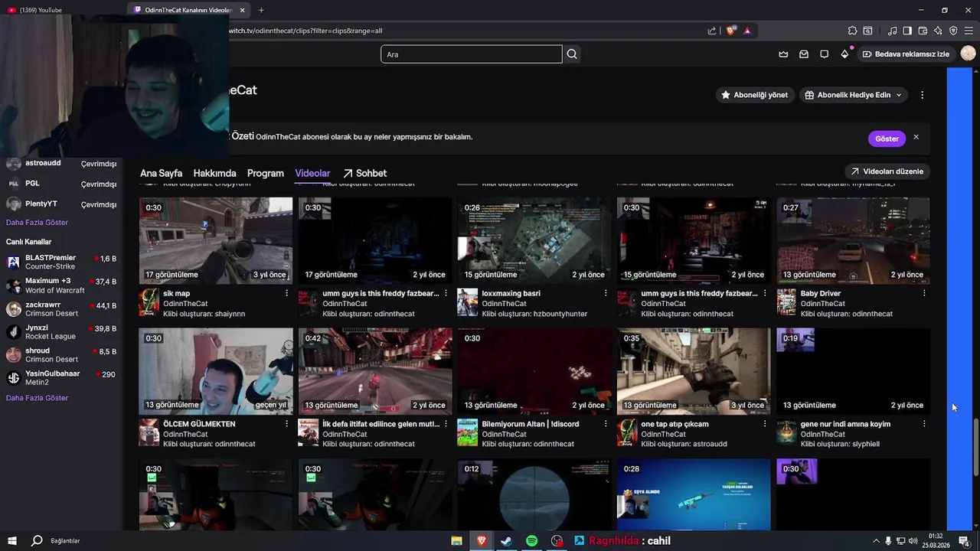Click Aboneliği yönet button
Viewport: 980px width, 551px height.
(754, 95)
